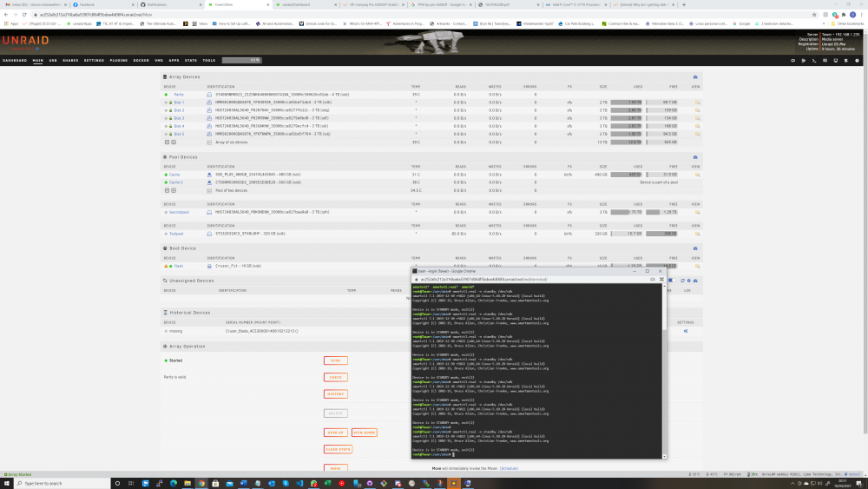Bookmark this page with the star icon
The height and width of the screenshot is (489, 868).
[814, 15]
